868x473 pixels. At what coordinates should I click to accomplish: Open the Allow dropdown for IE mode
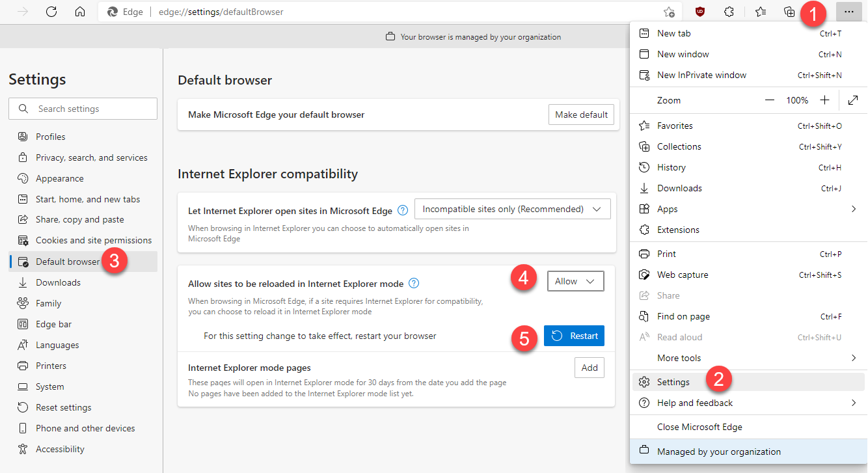pos(575,282)
